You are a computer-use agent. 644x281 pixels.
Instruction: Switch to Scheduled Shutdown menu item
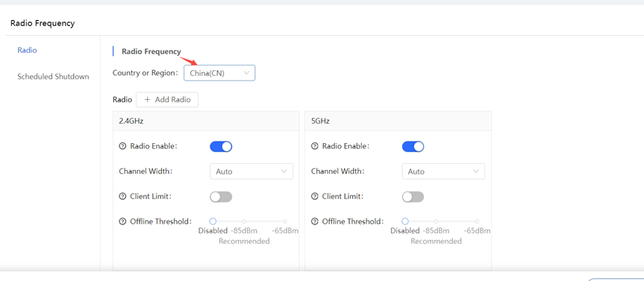coord(53,77)
